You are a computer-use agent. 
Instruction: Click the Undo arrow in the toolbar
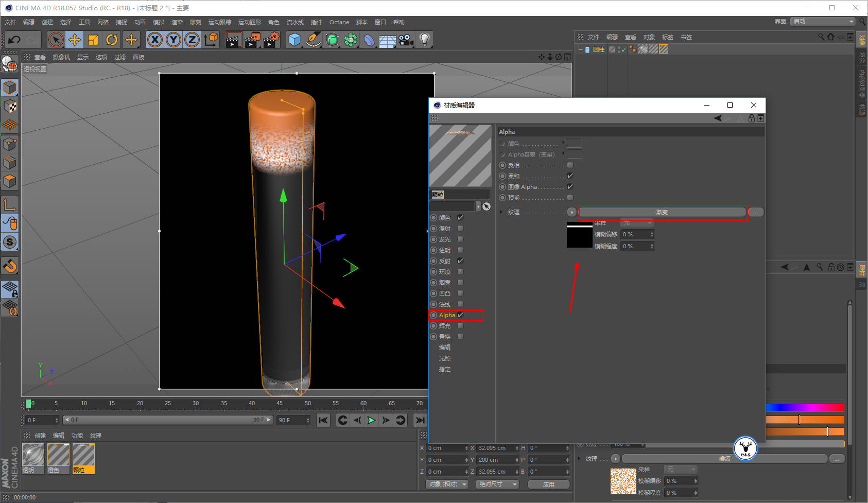14,40
